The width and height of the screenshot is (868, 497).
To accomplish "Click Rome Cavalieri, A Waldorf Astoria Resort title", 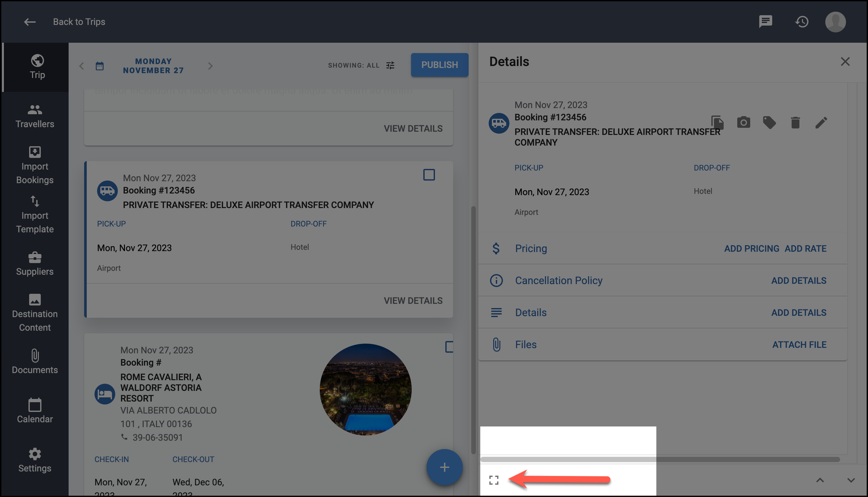I will tap(161, 387).
